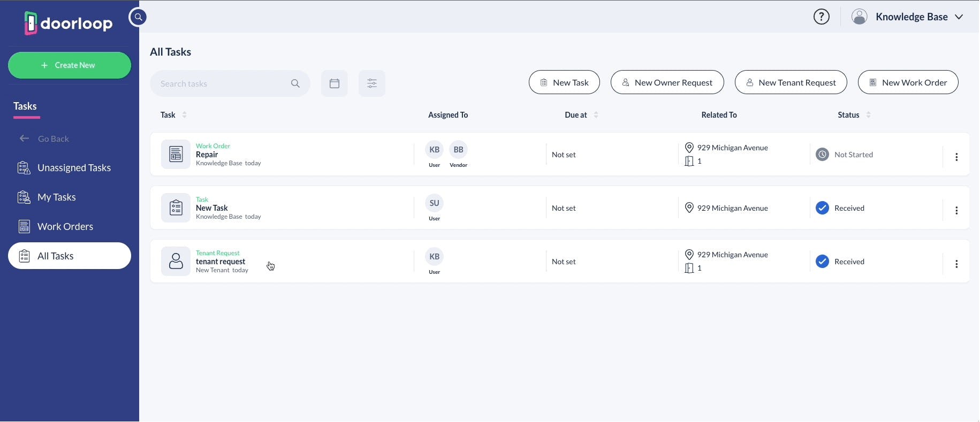This screenshot has height=422, width=980.
Task: Click the tenant request person icon
Action: [176, 262]
